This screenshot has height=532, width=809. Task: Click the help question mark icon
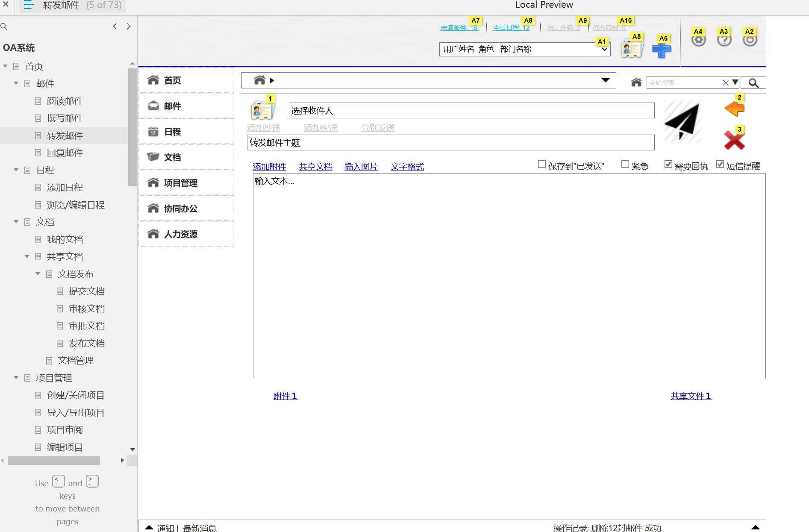[x=724, y=40]
